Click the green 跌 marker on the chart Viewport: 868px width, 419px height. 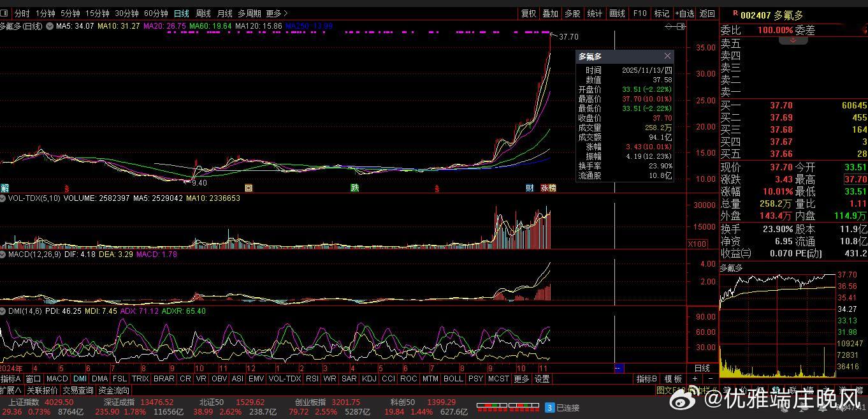pyautogui.click(x=354, y=188)
